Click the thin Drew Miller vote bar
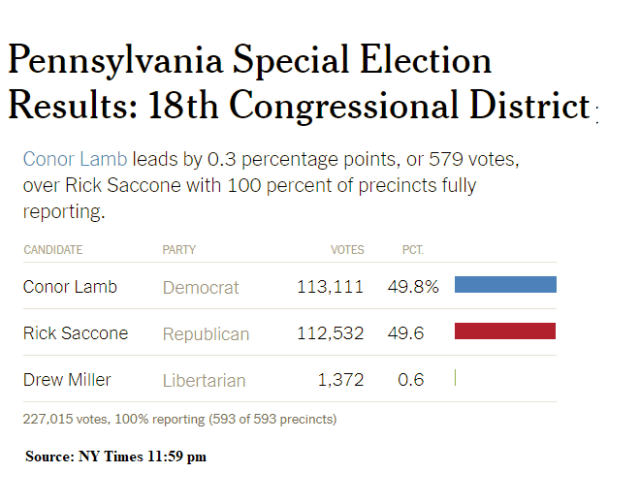Viewport: 640px width, 504px height. 455,378
